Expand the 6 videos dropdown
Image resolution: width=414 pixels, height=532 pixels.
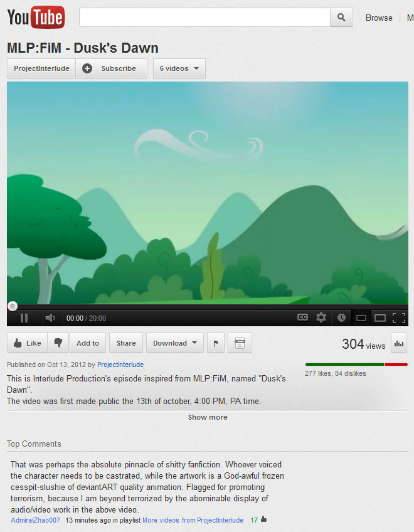[179, 68]
